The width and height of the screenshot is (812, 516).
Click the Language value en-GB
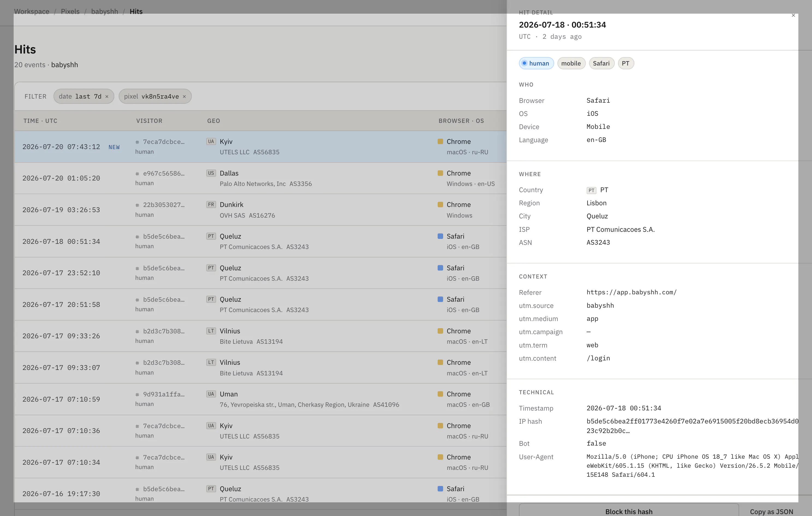(596, 140)
